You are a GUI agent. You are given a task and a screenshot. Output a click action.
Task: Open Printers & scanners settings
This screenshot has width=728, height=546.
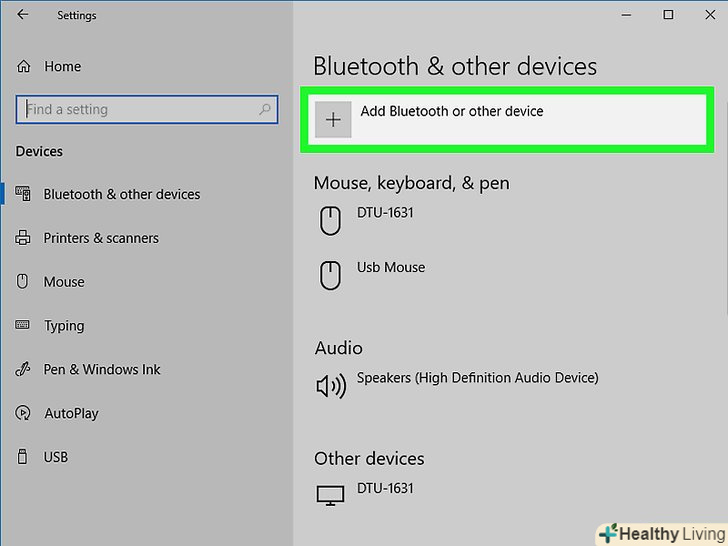pyautogui.click(x=101, y=238)
